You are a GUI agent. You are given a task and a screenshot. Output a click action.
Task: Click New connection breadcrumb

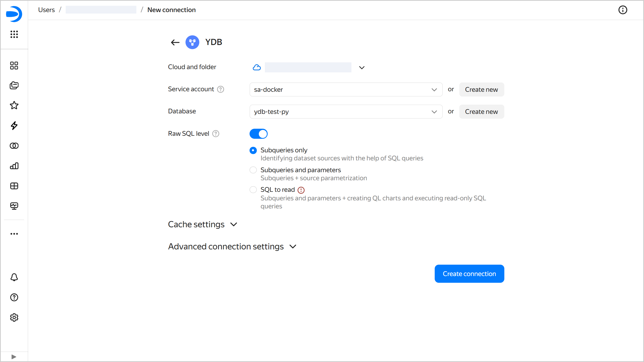[x=172, y=10]
